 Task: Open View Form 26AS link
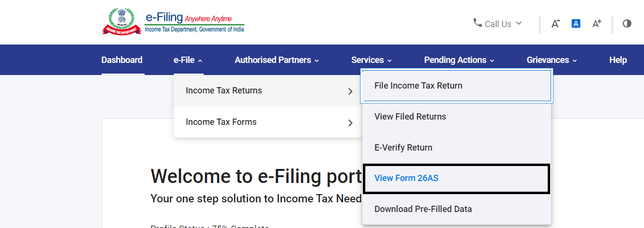406,178
